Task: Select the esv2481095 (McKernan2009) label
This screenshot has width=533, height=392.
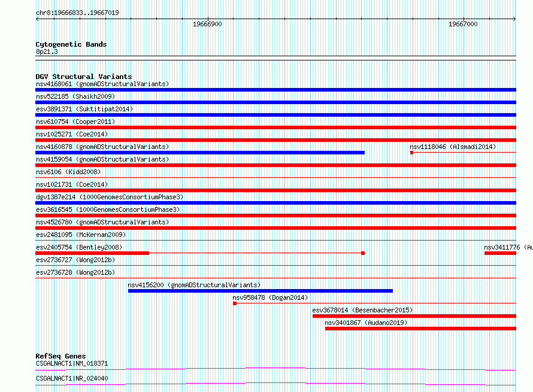Action: point(81,235)
